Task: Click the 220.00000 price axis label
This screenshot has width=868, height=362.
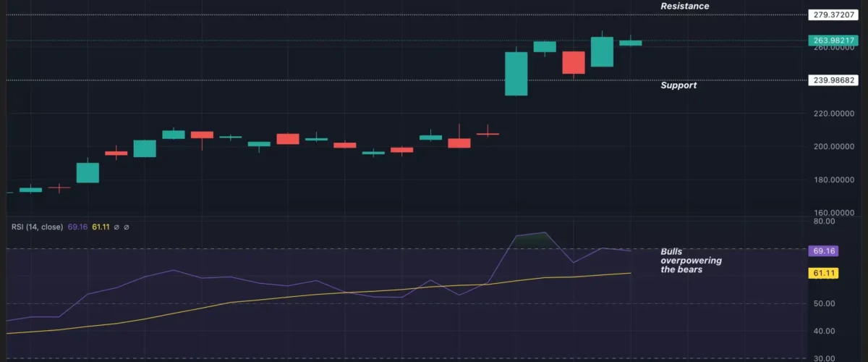Action: tap(833, 114)
